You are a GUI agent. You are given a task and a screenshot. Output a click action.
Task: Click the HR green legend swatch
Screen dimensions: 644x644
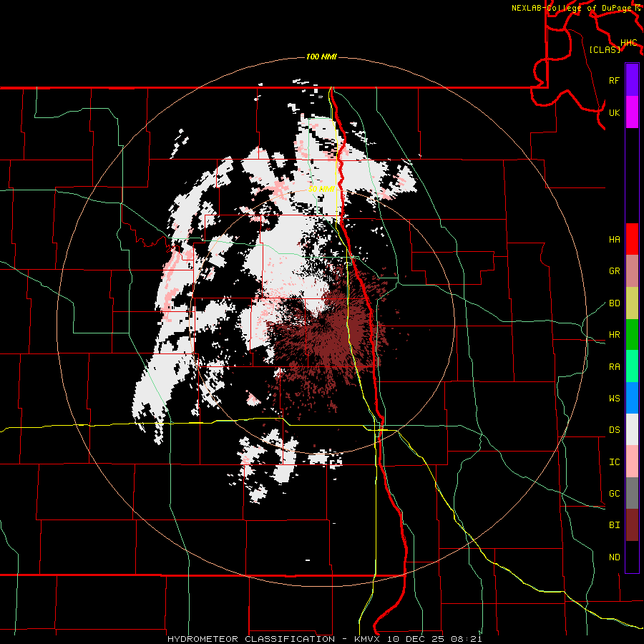[x=632, y=334]
